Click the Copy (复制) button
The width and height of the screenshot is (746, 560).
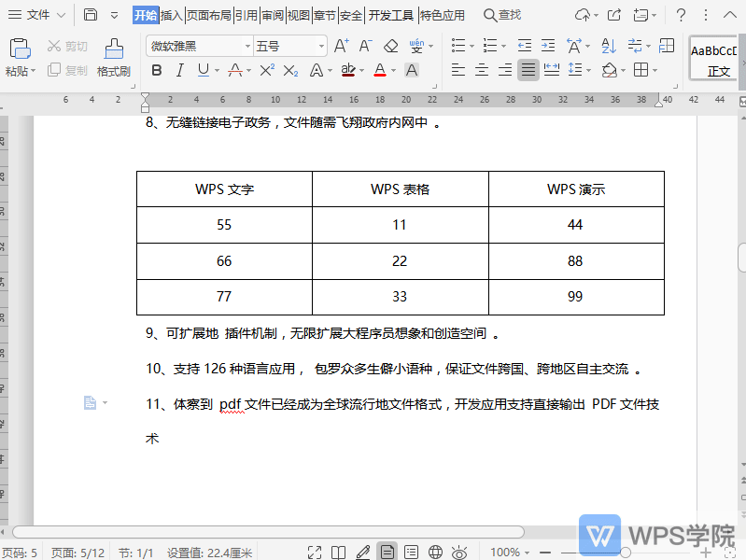(x=67, y=70)
